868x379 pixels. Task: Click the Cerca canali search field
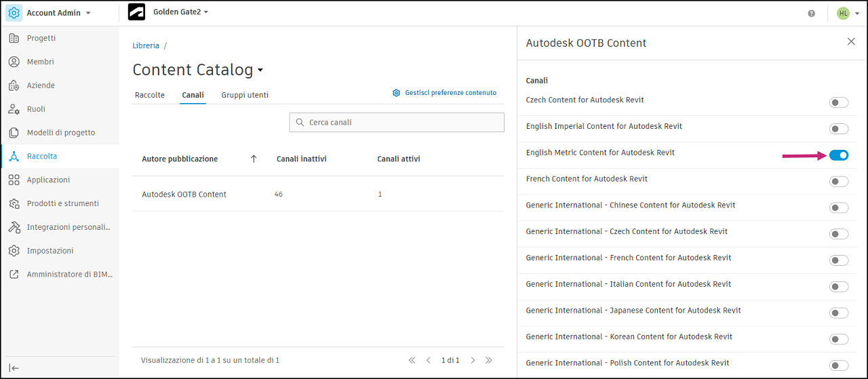pyautogui.click(x=397, y=122)
